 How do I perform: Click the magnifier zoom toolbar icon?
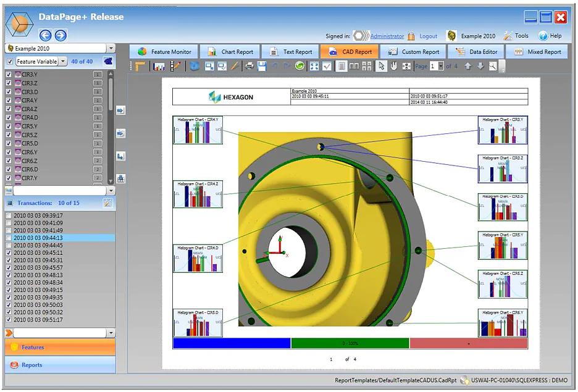493,66
